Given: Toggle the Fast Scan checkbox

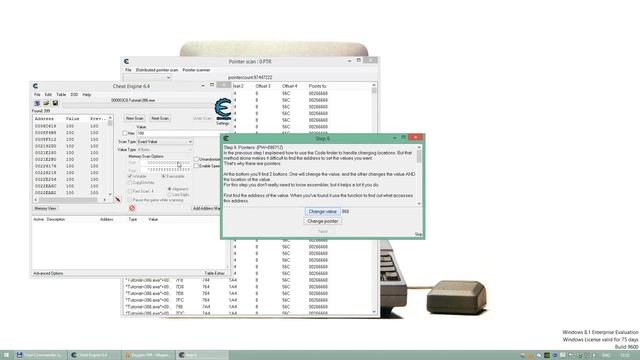Looking at the screenshot, I should pyautogui.click(x=130, y=191).
